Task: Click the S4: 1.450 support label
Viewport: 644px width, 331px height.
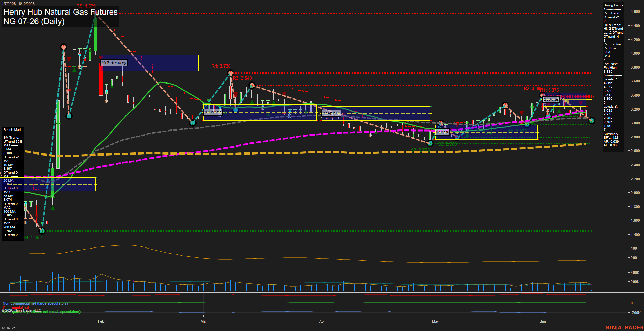Action: pyautogui.click(x=32, y=238)
